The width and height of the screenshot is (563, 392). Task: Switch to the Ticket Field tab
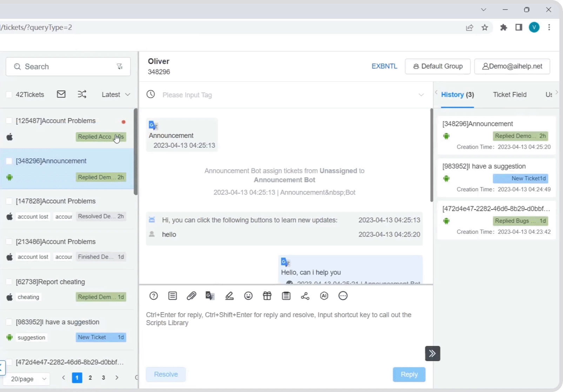point(510,94)
